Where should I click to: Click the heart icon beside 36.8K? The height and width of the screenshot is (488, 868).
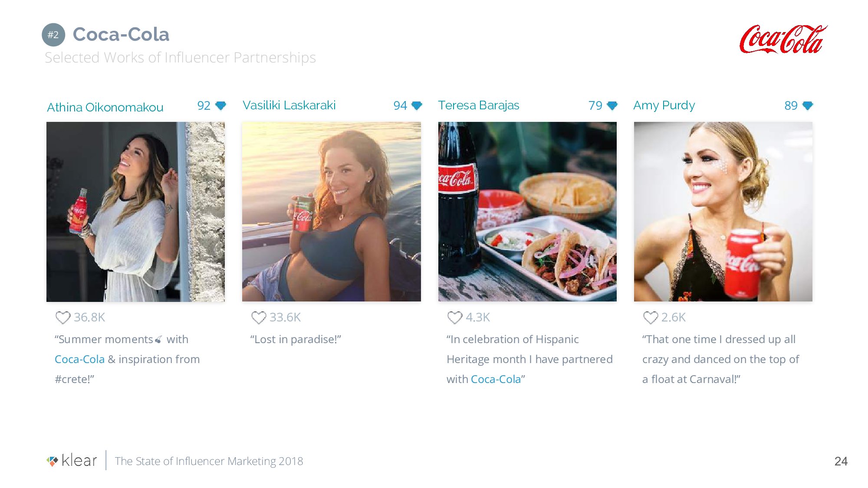tap(63, 318)
